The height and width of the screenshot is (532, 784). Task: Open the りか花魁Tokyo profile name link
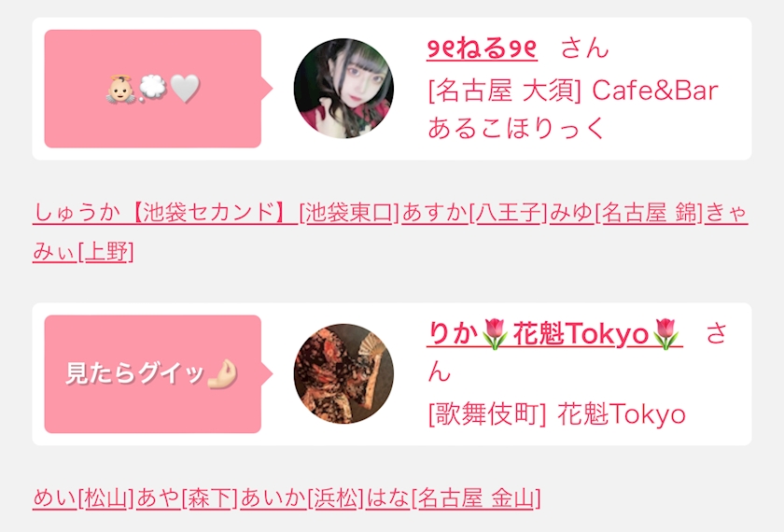(554, 333)
